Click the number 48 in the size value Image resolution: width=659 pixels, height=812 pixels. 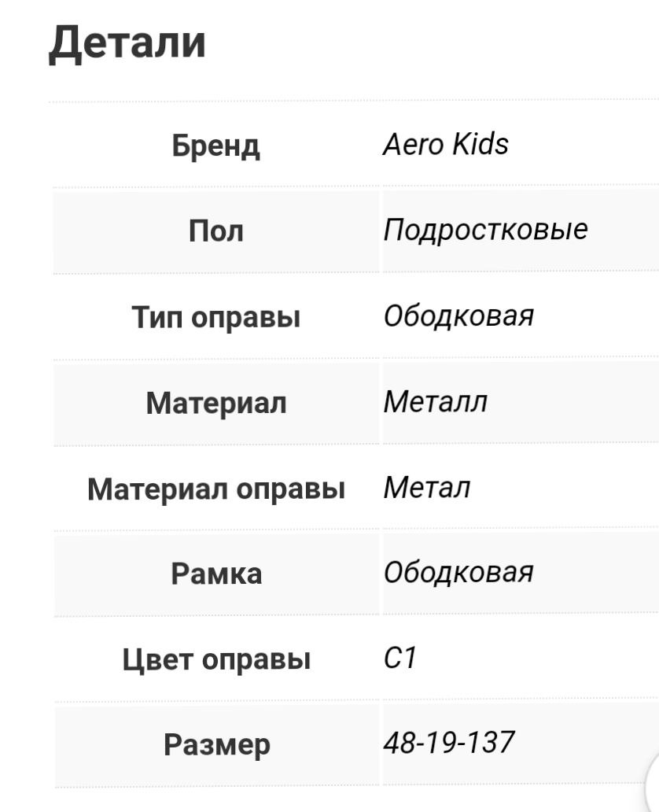(397, 742)
